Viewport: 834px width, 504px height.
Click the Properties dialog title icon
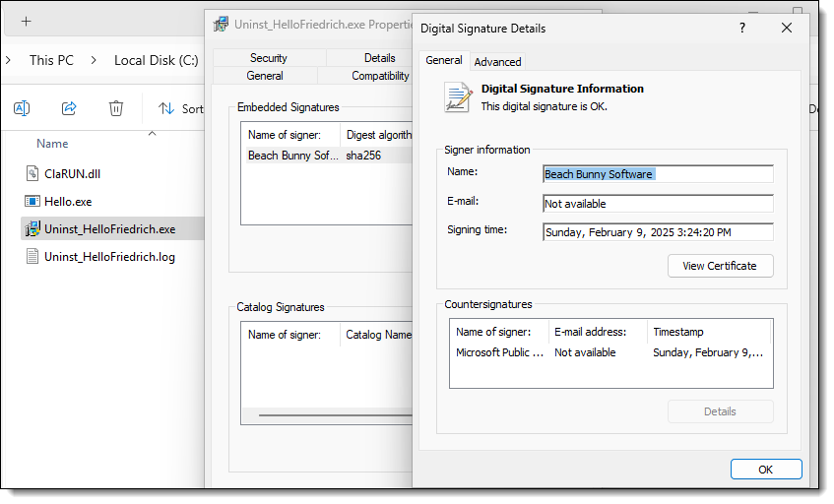(221, 25)
